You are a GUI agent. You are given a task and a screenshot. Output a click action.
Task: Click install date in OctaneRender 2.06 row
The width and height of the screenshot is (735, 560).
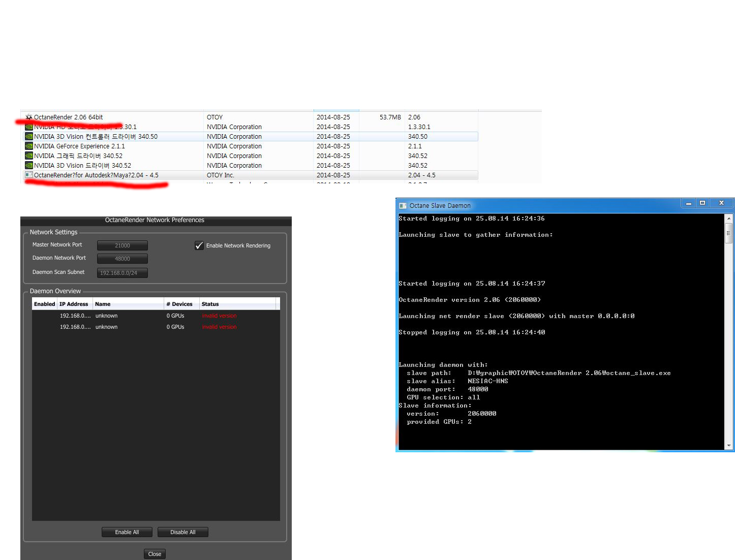pyautogui.click(x=333, y=117)
